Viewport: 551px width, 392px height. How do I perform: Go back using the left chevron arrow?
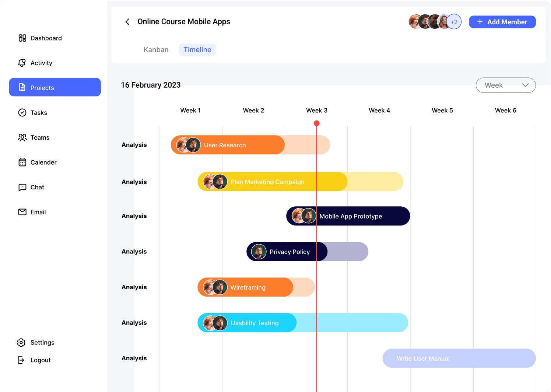[x=127, y=22]
